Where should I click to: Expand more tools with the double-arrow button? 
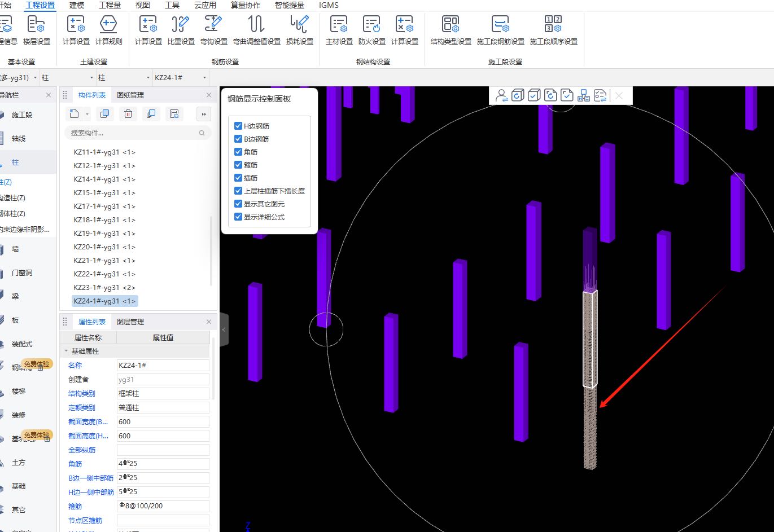click(204, 114)
